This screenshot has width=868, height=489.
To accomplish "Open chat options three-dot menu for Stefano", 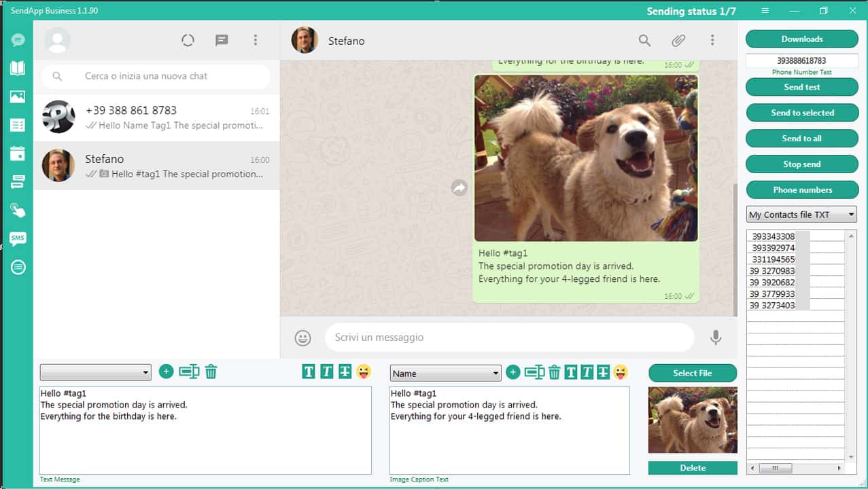I will coord(712,41).
